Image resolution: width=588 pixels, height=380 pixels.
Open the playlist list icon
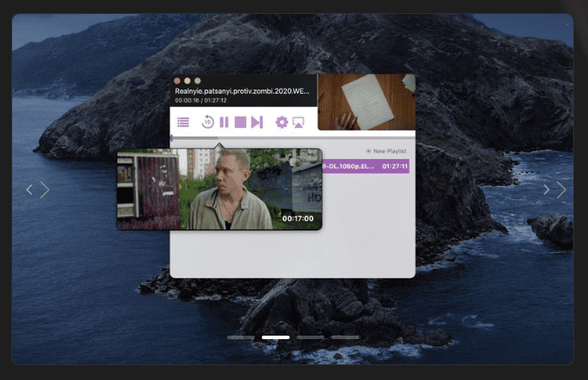183,122
